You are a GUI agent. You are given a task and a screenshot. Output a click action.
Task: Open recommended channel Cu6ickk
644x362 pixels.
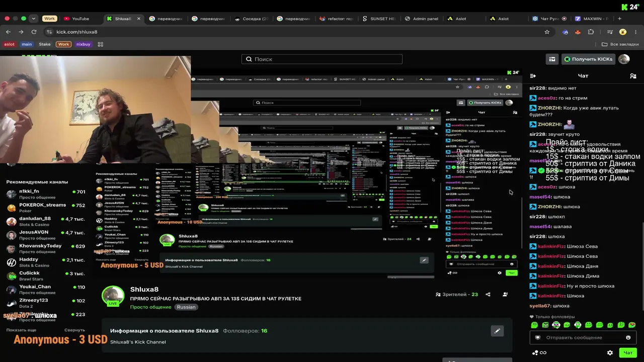pos(46,276)
